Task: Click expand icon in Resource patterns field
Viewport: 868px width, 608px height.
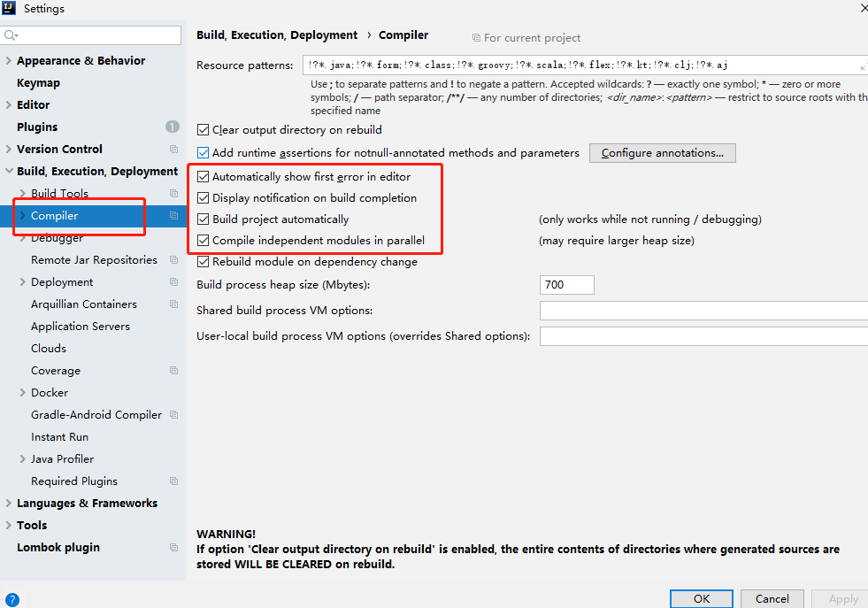Action: [863, 66]
